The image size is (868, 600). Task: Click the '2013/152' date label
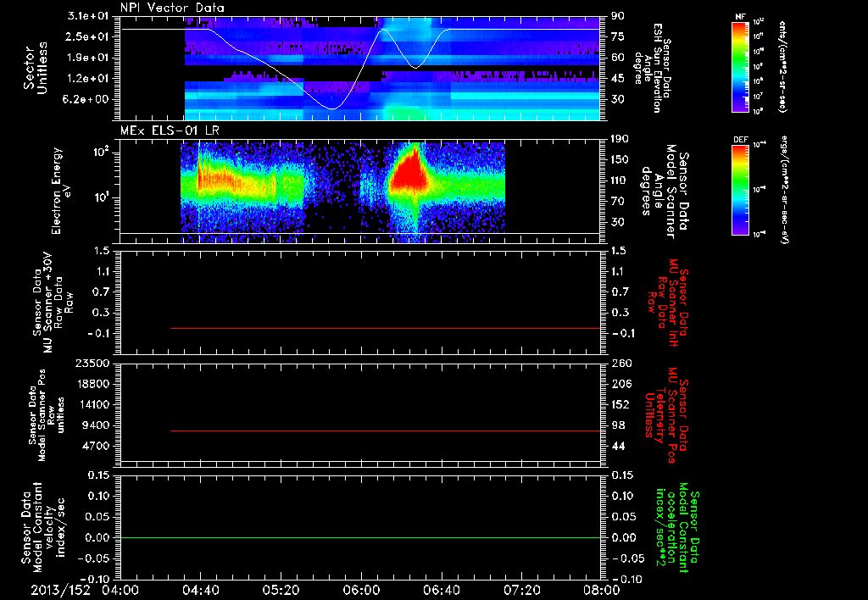pyautogui.click(x=60, y=590)
